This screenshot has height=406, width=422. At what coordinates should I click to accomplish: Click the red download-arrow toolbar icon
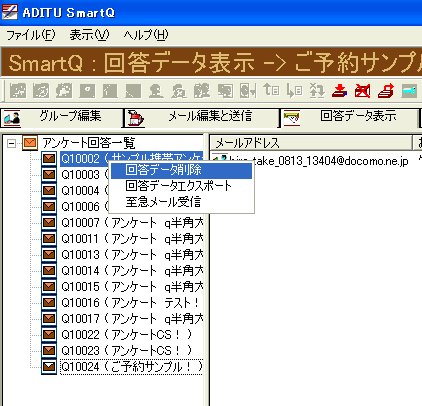[339, 90]
